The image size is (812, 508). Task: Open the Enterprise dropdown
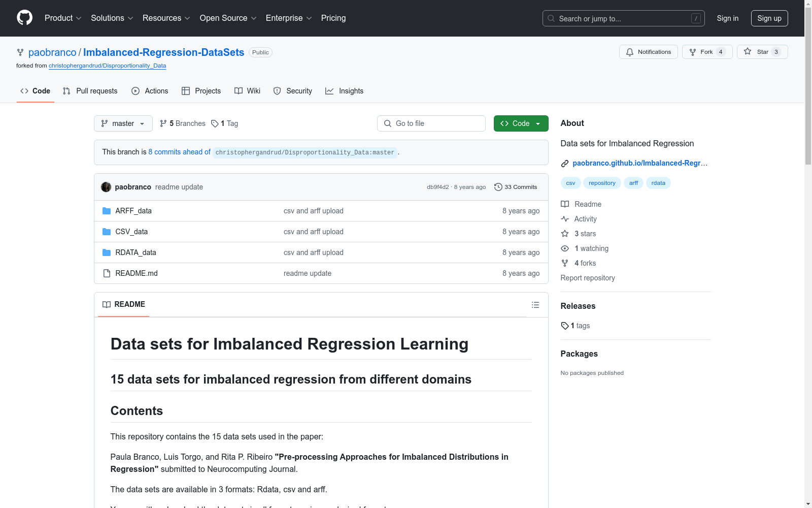(289, 18)
